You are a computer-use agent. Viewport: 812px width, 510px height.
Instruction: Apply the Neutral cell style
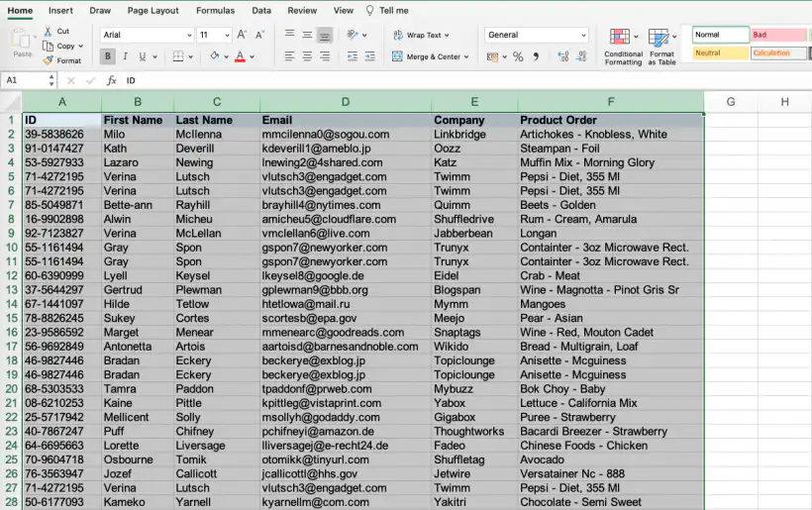pos(720,52)
